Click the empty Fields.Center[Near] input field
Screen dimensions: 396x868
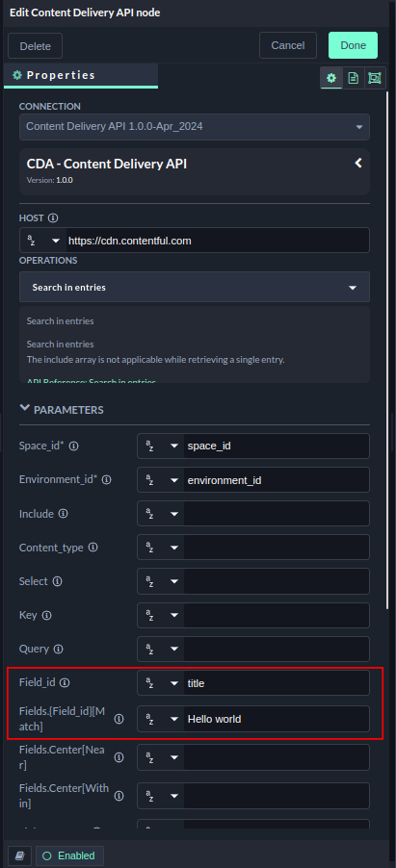point(277,757)
